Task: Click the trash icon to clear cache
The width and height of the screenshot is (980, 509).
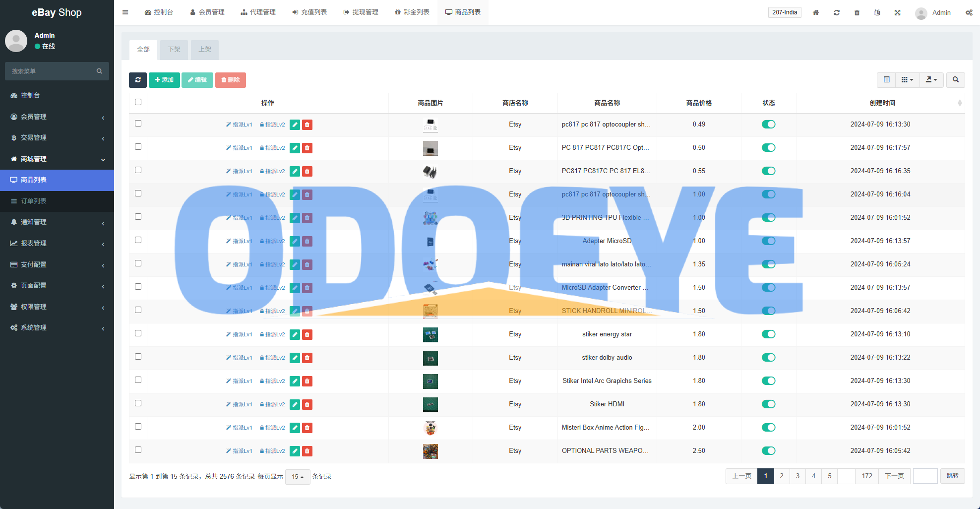Action: tap(857, 12)
